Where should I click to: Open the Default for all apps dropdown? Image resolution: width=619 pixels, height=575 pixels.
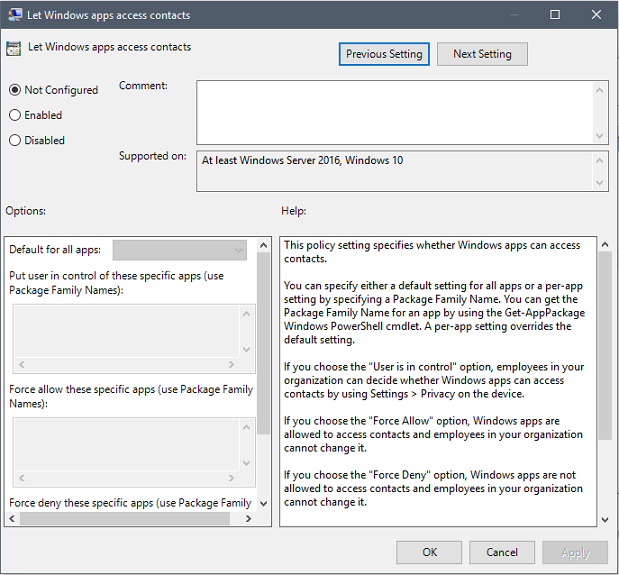coord(180,250)
